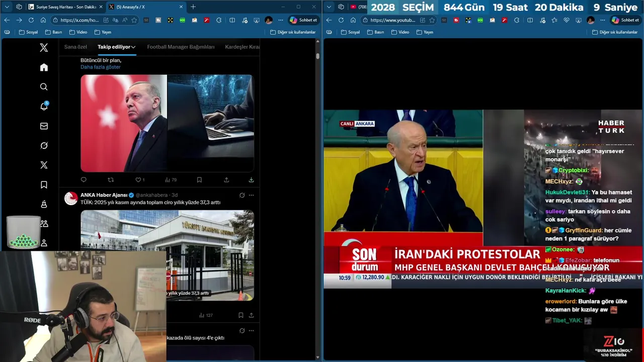Viewport: 644px width, 362px height.
Task: Click the X logo at sidebar top
Action: coord(44,48)
